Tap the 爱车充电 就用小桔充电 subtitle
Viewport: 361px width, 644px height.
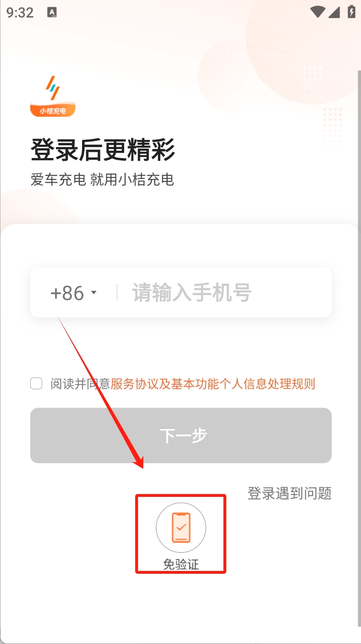pos(102,180)
